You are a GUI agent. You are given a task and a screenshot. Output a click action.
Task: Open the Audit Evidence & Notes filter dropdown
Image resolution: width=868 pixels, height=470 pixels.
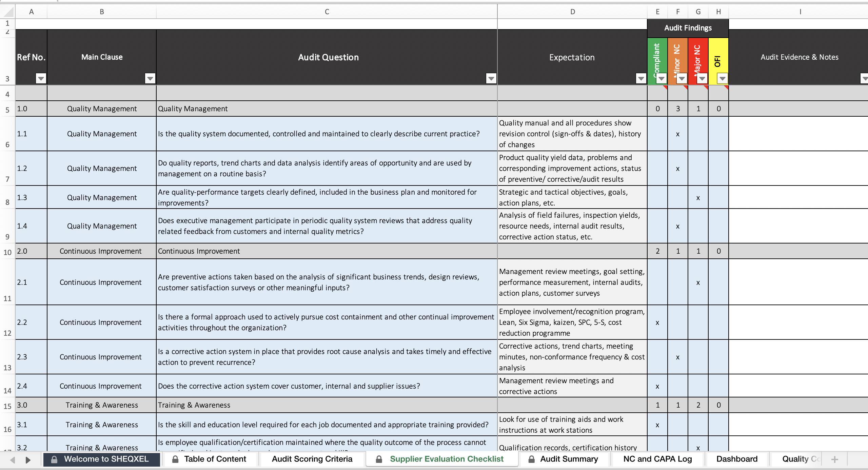(865, 79)
